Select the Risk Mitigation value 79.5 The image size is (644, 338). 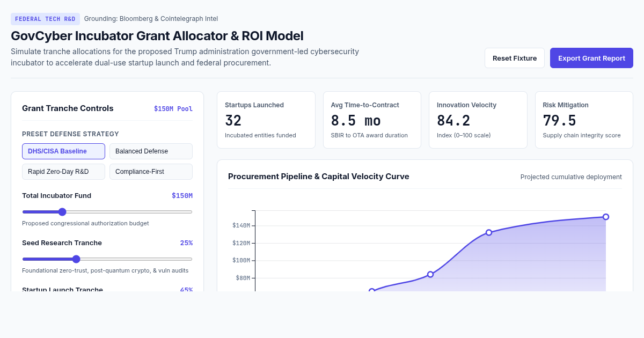click(x=559, y=121)
